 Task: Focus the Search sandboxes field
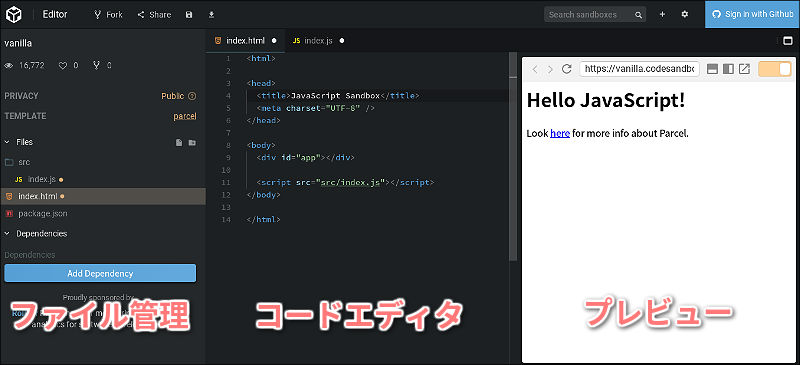(595, 15)
